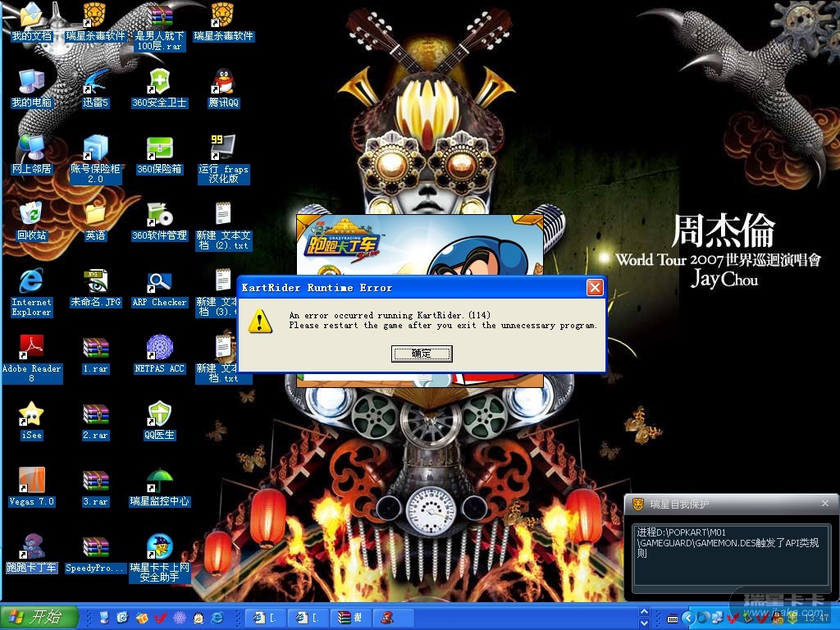Select 360保险箱 desktop icon
The height and width of the screenshot is (630, 840).
tap(160, 155)
